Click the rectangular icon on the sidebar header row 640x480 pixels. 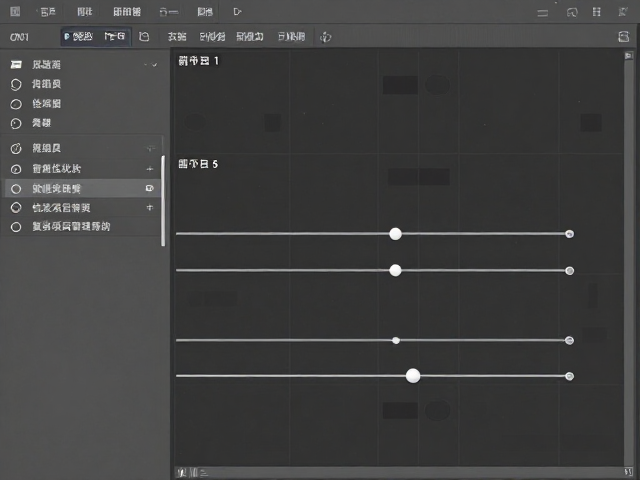click(x=16, y=64)
